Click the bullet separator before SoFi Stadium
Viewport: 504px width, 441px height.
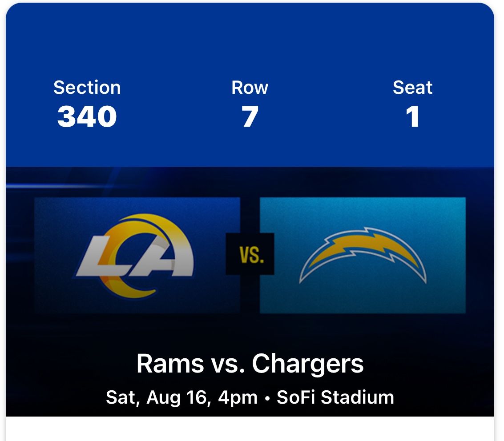point(267,398)
